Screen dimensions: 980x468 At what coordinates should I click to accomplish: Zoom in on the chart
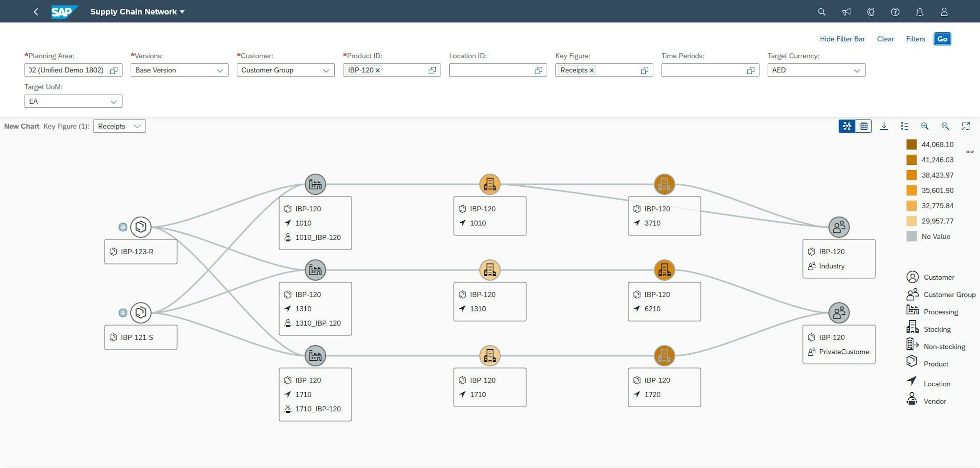tap(925, 126)
